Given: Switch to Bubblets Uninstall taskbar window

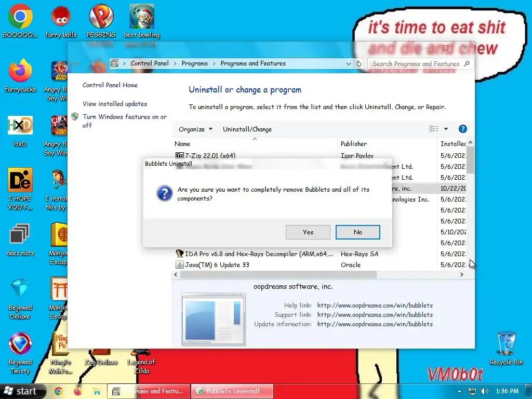Looking at the screenshot, I should point(232,391).
